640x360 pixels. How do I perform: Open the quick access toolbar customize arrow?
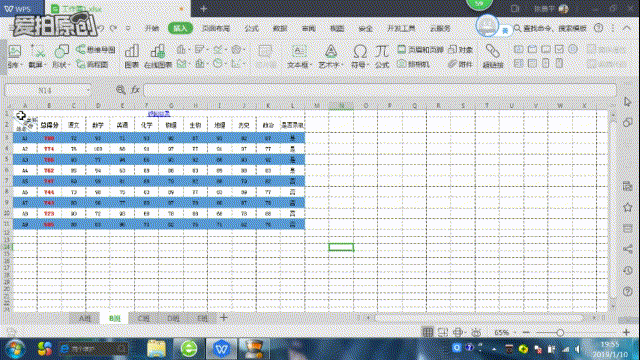[x=128, y=28]
